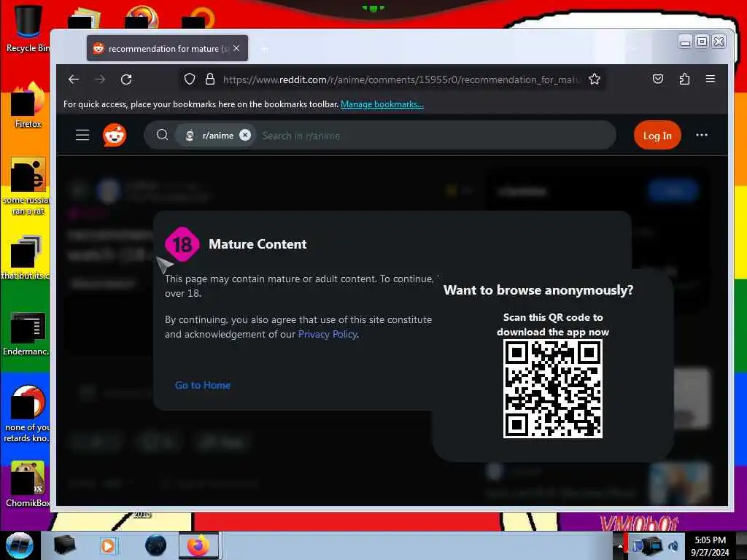
Task: Open the Reddit three-dots overflow menu
Action: (x=702, y=135)
